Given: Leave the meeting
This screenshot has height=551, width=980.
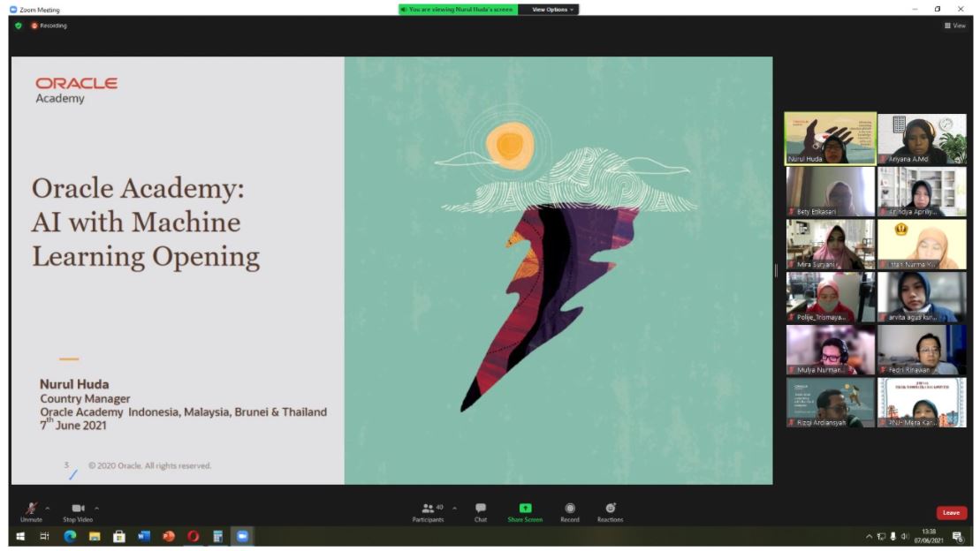Looking at the screenshot, I should tap(951, 512).
